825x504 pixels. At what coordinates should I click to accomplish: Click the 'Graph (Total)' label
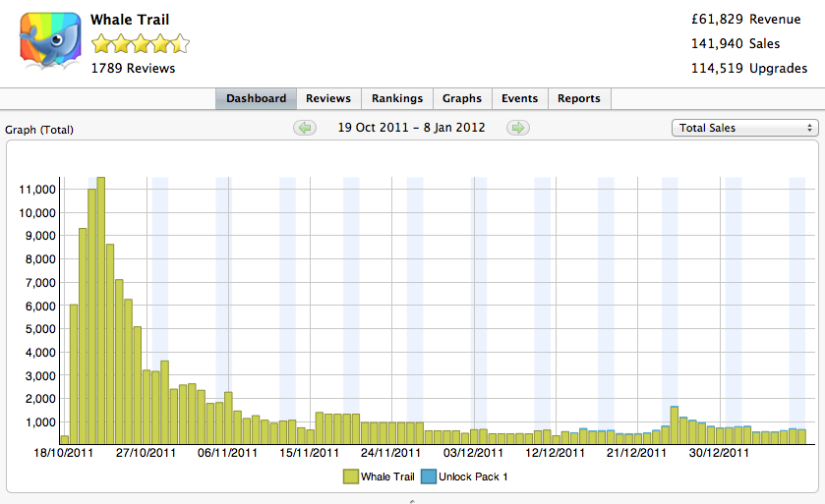[39, 130]
